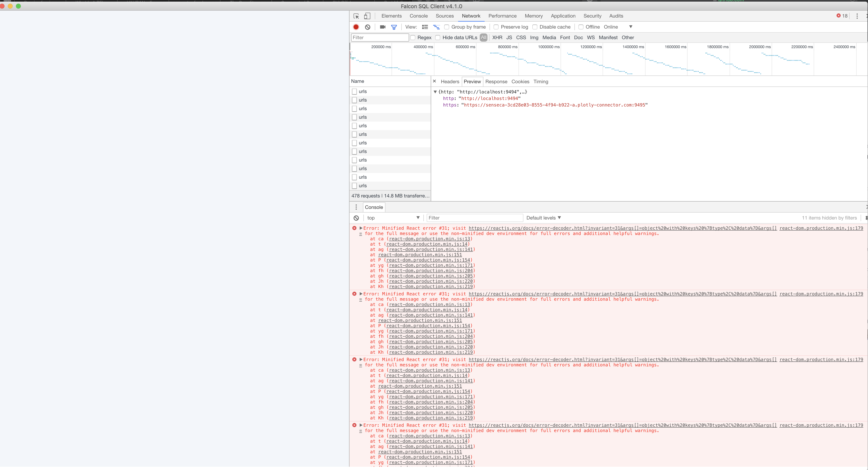Check the Group by frame option
868x470 pixels.
(446, 27)
